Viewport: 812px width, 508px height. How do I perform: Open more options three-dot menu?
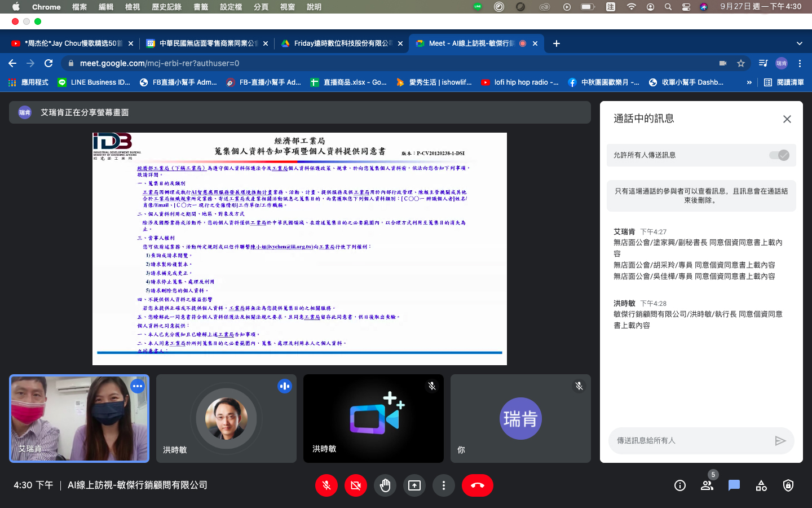pyautogui.click(x=444, y=485)
